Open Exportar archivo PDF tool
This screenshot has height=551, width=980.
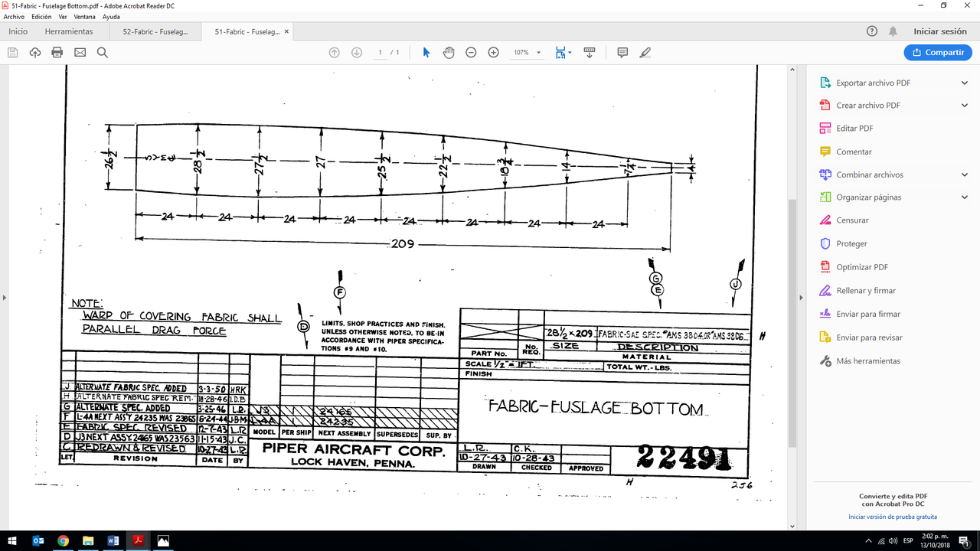[x=873, y=83]
